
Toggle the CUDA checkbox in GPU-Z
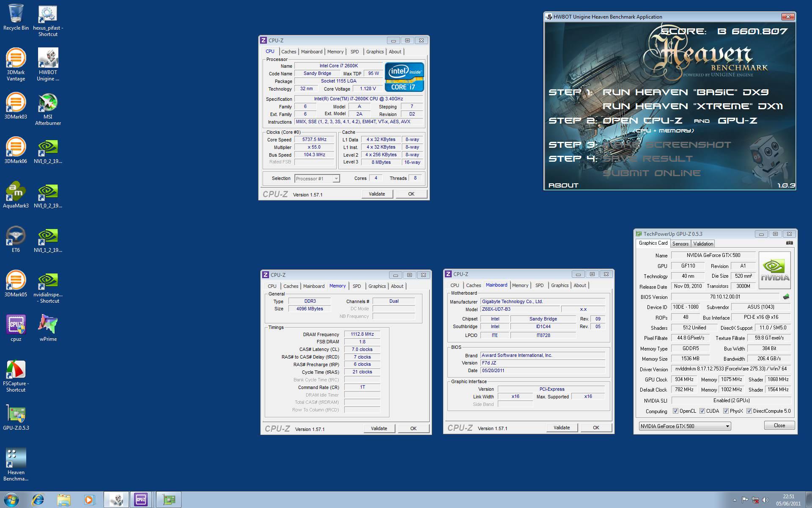702,411
